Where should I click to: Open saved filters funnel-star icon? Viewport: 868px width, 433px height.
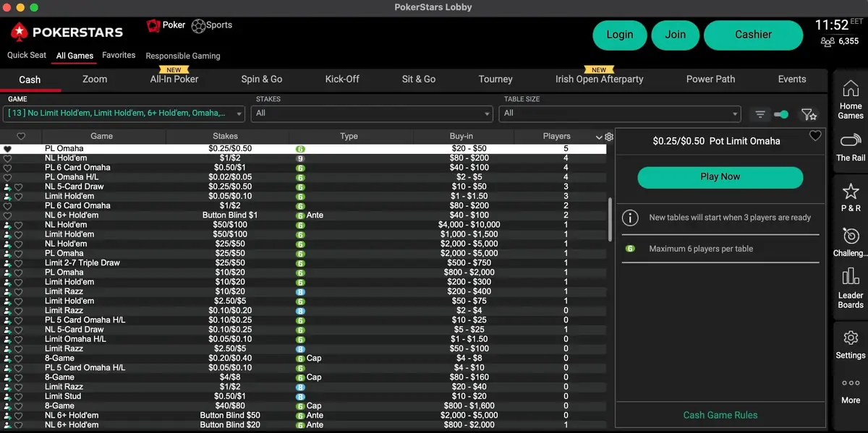[808, 114]
